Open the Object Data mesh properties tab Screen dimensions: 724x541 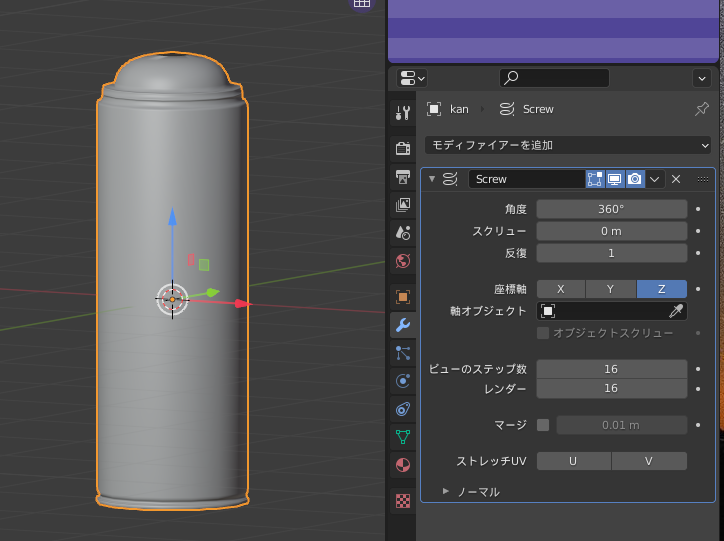tap(403, 437)
